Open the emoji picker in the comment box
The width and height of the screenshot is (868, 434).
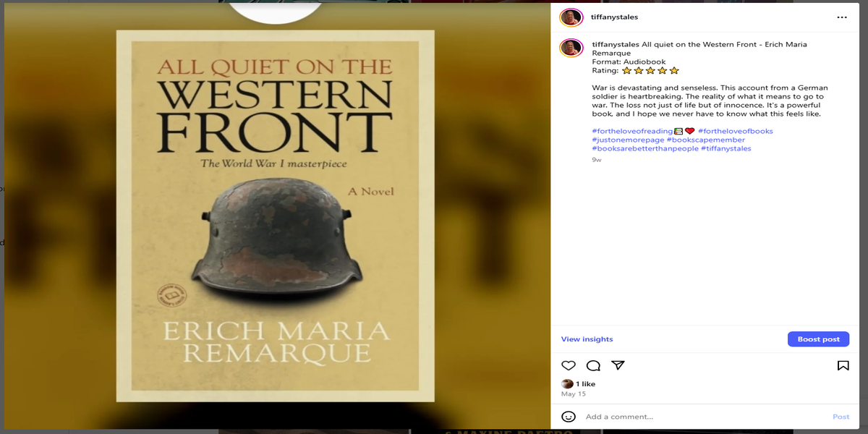[569, 417]
